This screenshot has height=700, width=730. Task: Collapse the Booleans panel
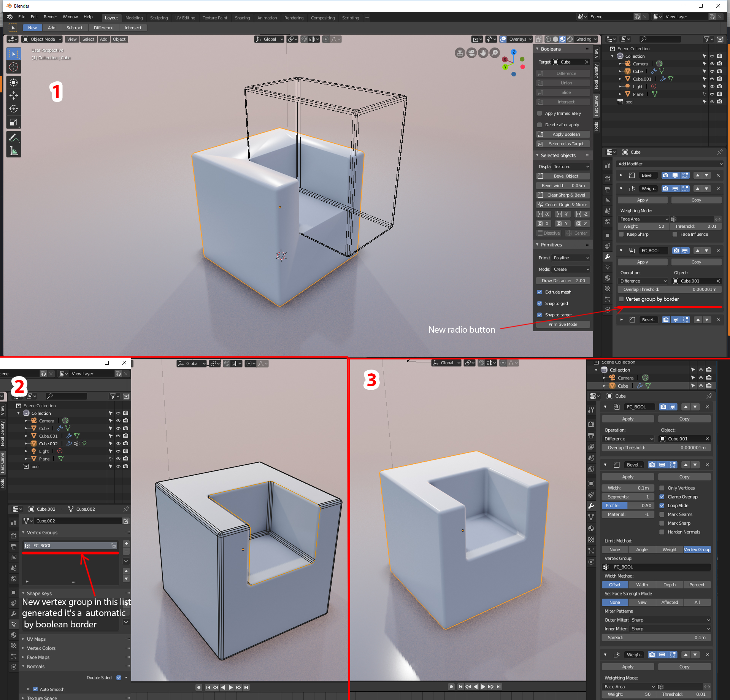[x=538, y=49]
